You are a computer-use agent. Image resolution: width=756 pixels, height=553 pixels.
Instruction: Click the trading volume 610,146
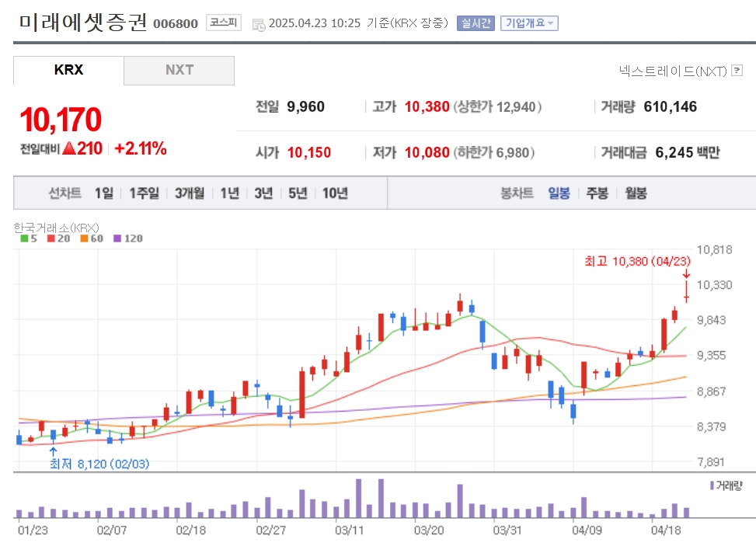coord(671,106)
